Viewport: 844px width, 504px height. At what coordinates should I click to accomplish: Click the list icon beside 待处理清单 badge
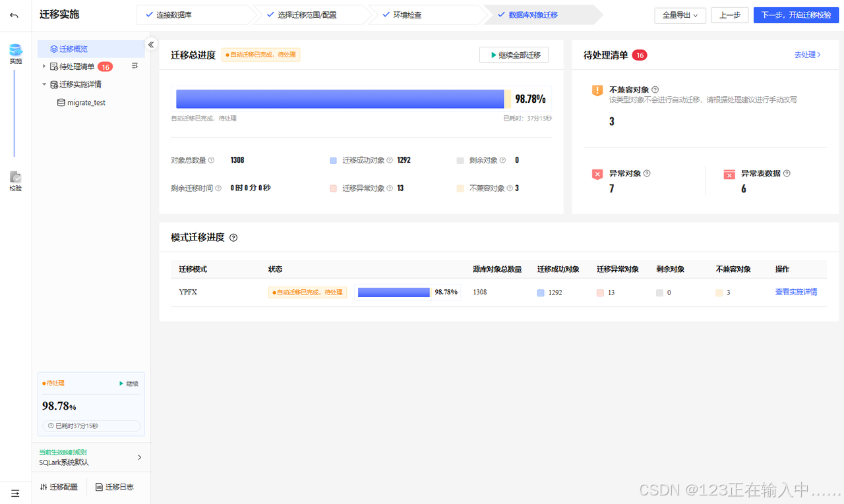tap(135, 66)
